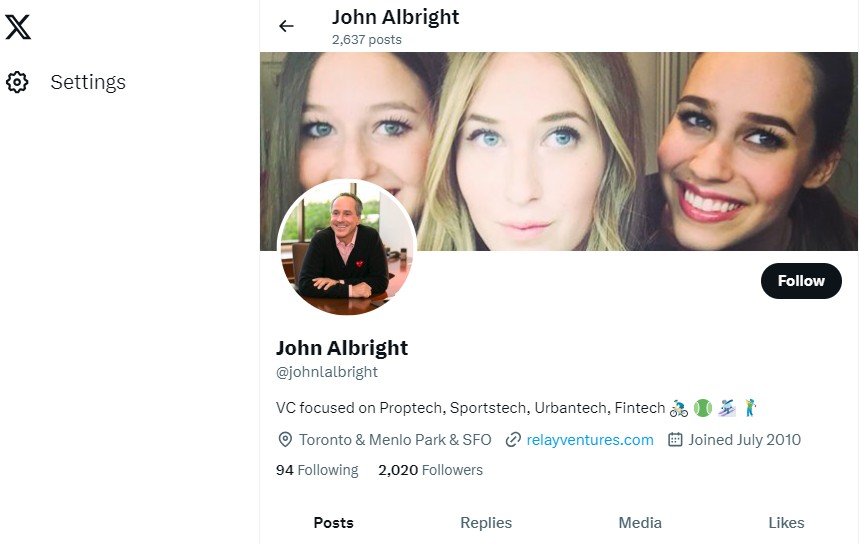Open the Likes tab
The width and height of the screenshot is (860, 544).
point(787,523)
